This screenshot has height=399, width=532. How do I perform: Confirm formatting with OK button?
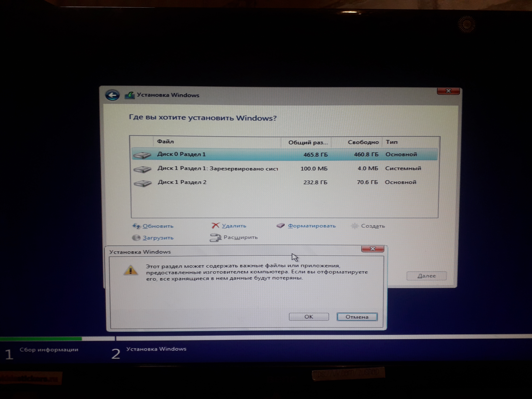[x=309, y=317]
